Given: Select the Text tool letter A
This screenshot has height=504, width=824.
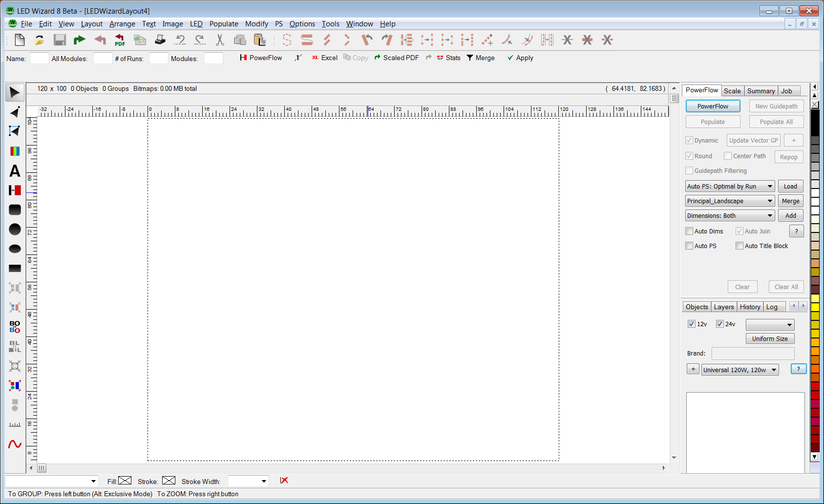Looking at the screenshot, I should tap(15, 171).
